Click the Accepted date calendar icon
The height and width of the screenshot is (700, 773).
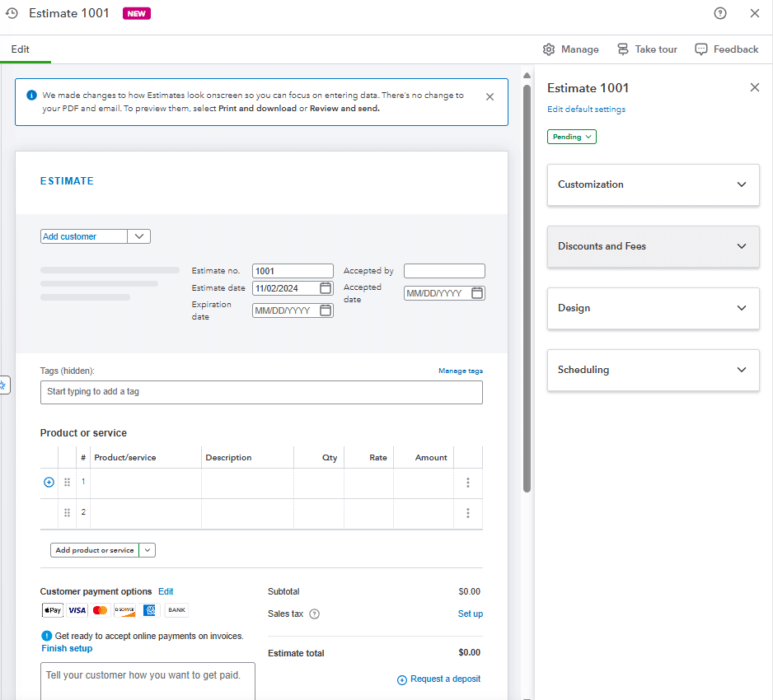coord(477,293)
